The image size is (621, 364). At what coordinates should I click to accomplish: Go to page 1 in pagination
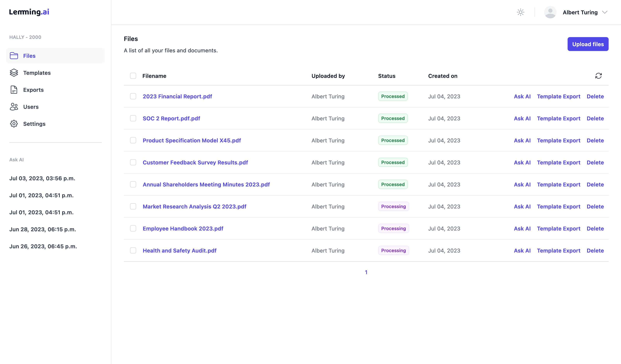click(x=366, y=272)
